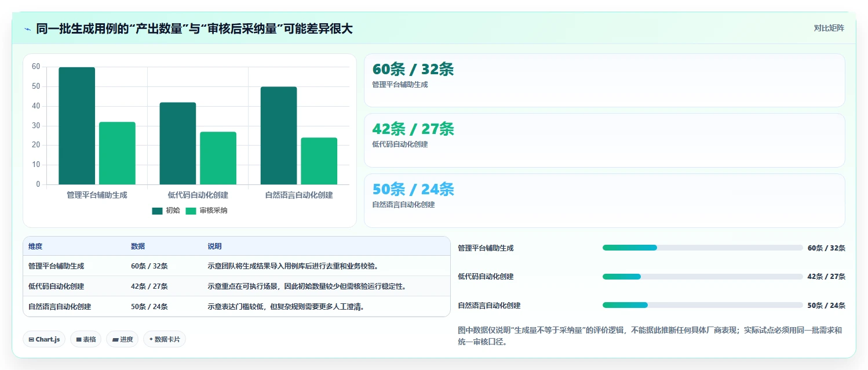The height and width of the screenshot is (370, 868).
Task: Toggle the 审核采纳 legend color box
Action: pos(191,211)
